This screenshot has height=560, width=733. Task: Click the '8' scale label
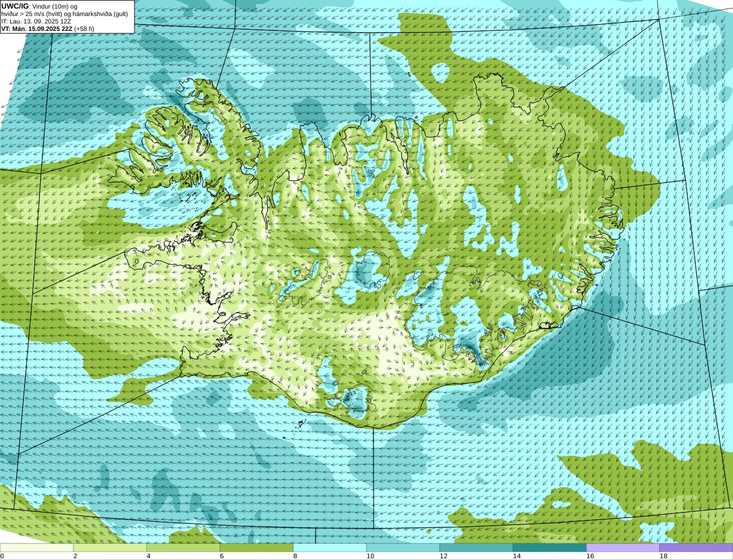(x=295, y=556)
